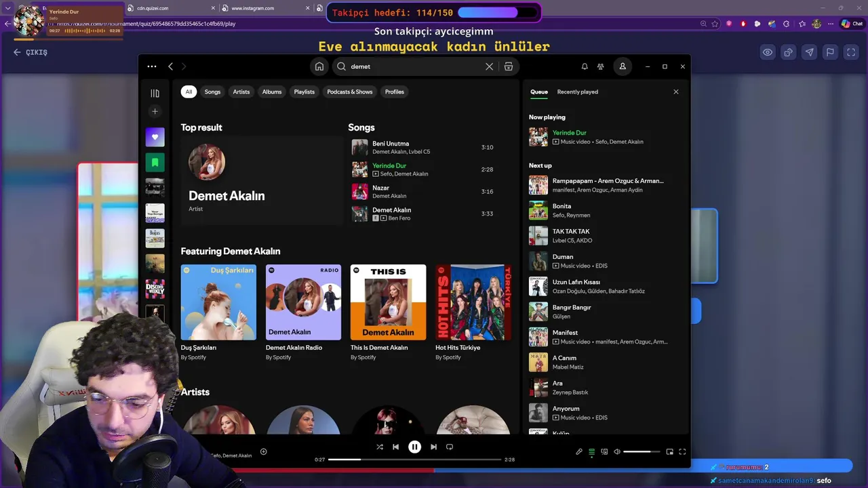Open Friend Activity icon
The width and height of the screenshot is (868, 488).
[601, 66]
